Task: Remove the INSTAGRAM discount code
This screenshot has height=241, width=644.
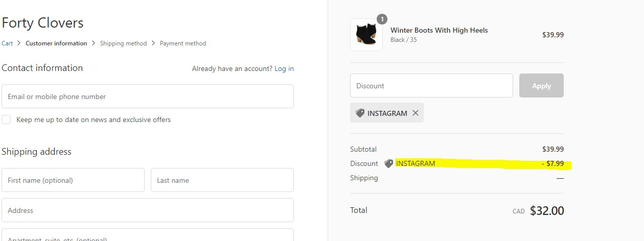Action: 416,113
